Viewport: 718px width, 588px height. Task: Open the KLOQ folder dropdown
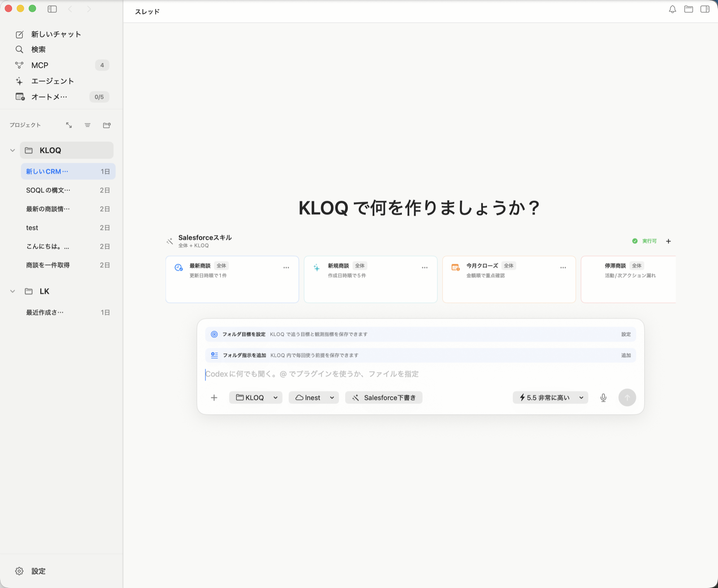pos(256,398)
